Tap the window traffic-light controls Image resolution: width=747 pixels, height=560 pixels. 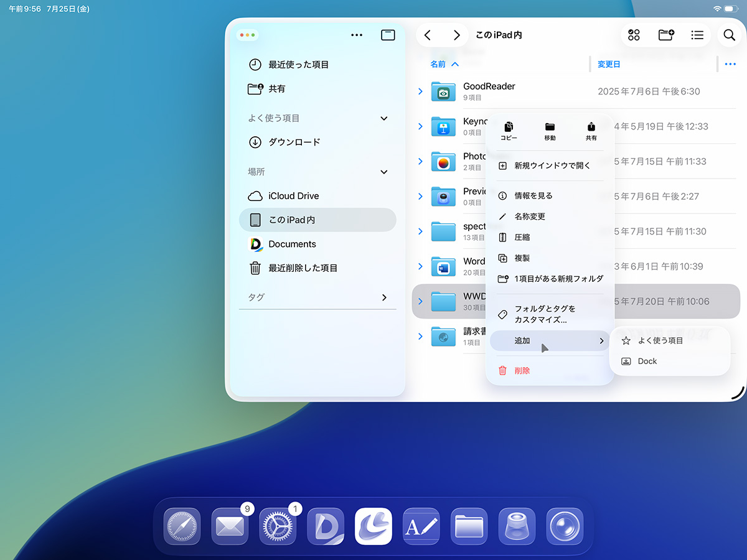(248, 35)
